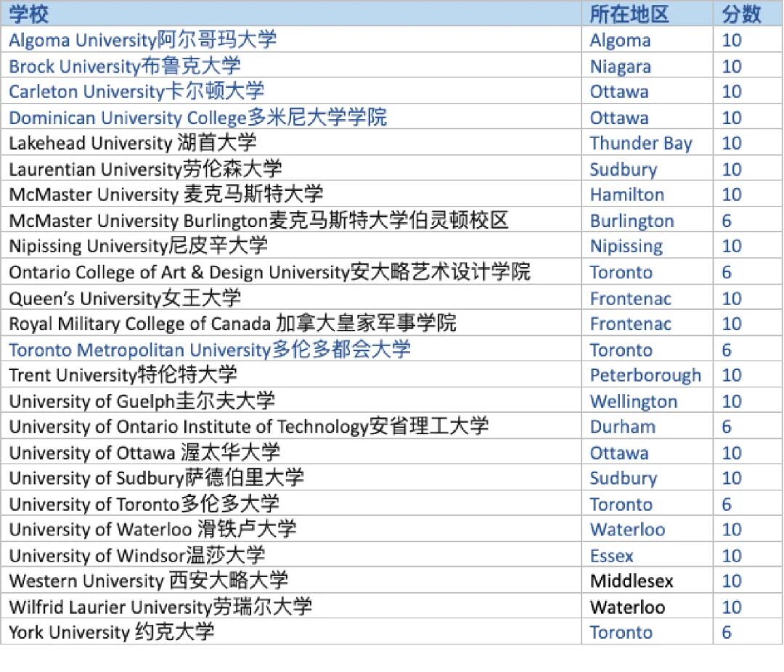Click Toronto in the Toronto Metropolitan University row
784x672 pixels.
point(621,350)
